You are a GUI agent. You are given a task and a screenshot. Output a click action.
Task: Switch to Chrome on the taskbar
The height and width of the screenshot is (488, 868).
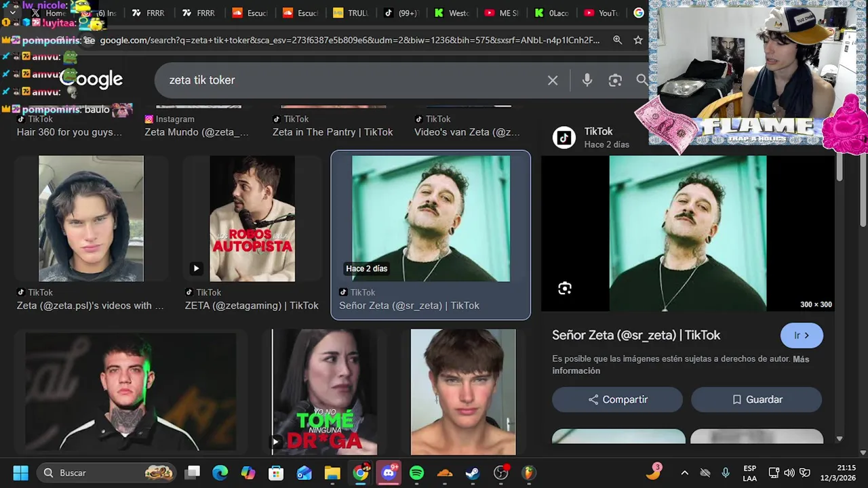point(361,472)
